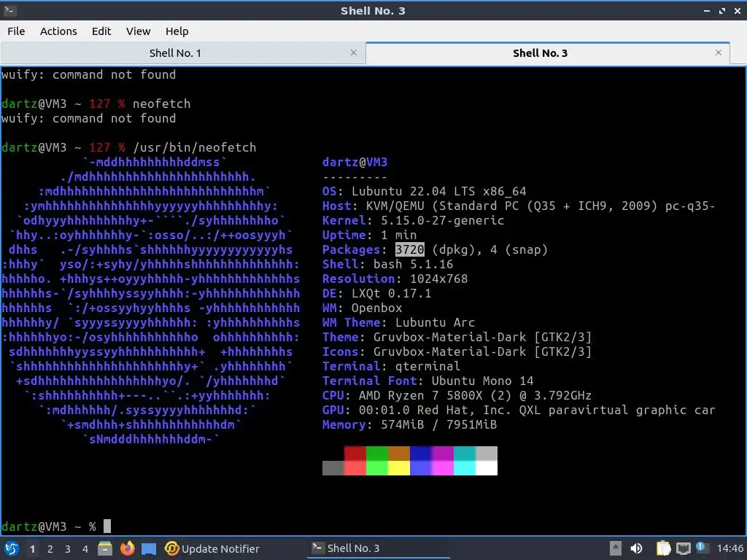
Task: Open the update notification tray icon
Action: [x=703, y=548]
